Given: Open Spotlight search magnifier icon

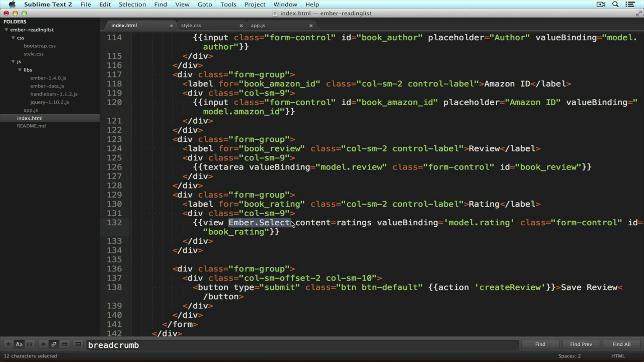Looking at the screenshot, I should [x=615, y=5].
